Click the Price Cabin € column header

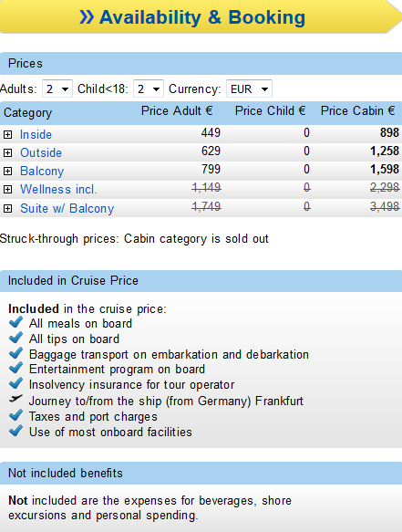(358, 111)
